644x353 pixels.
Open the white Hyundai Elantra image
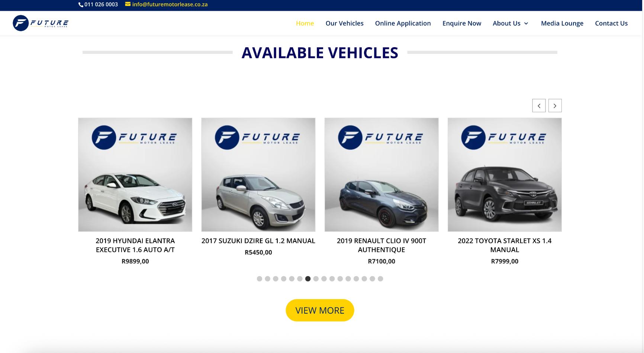(x=135, y=175)
